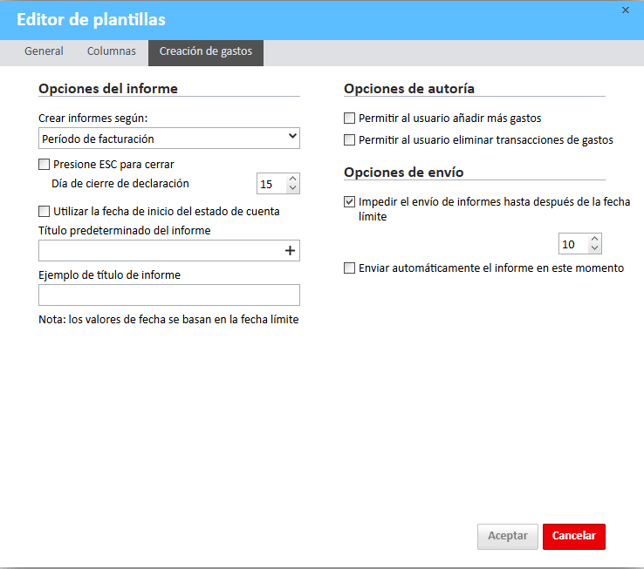The image size is (644, 569).
Task: Increase the send delay value of 10
Action: (594, 239)
